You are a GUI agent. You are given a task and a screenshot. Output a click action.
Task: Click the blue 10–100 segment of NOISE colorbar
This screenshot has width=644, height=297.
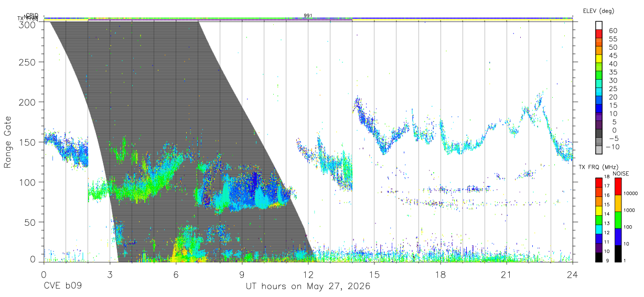(618, 236)
